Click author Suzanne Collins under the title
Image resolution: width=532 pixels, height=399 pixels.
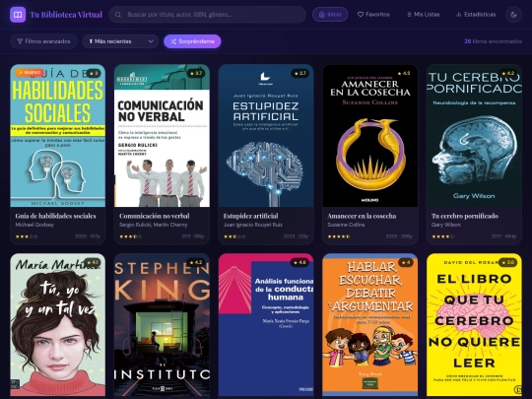pos(346,225)
